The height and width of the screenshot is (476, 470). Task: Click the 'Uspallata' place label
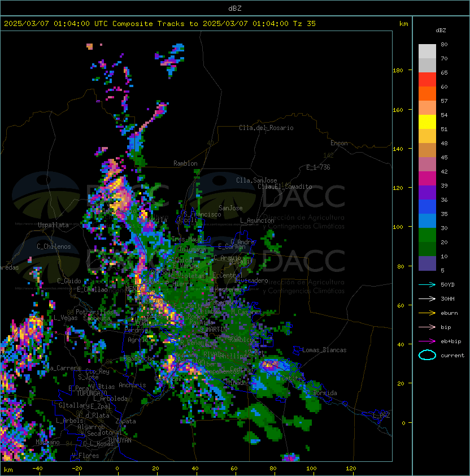[53, 225]
